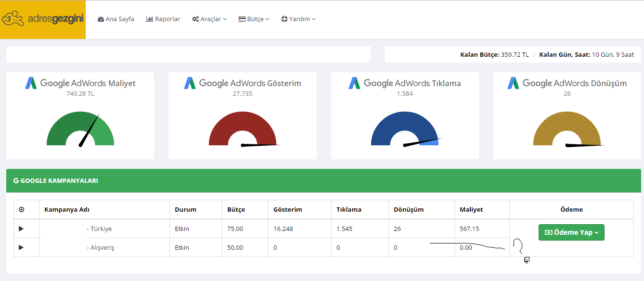Expand the Türkiye campaign row arrow
This screenshot has height=281, width=644.
tap(21, 229)
